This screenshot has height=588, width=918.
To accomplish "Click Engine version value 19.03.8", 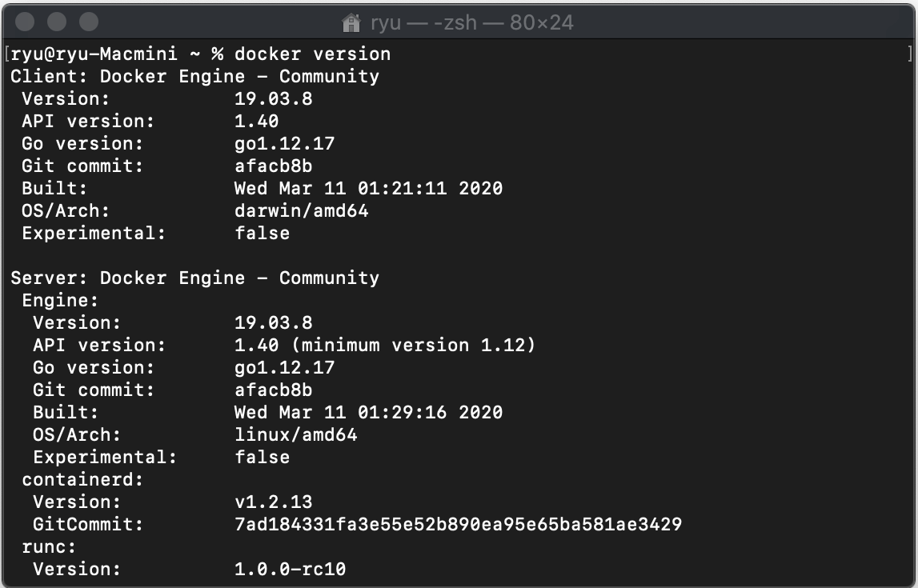I will (274, 323).
